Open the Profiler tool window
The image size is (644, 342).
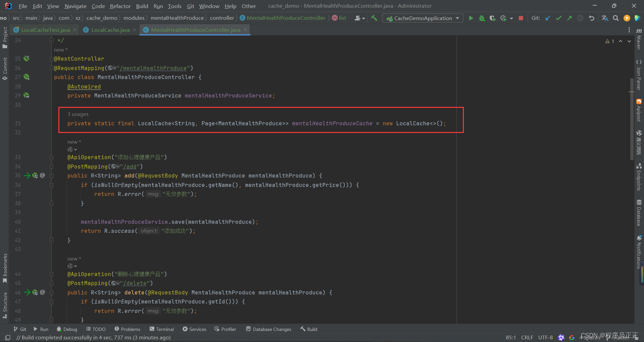[225, 329]
